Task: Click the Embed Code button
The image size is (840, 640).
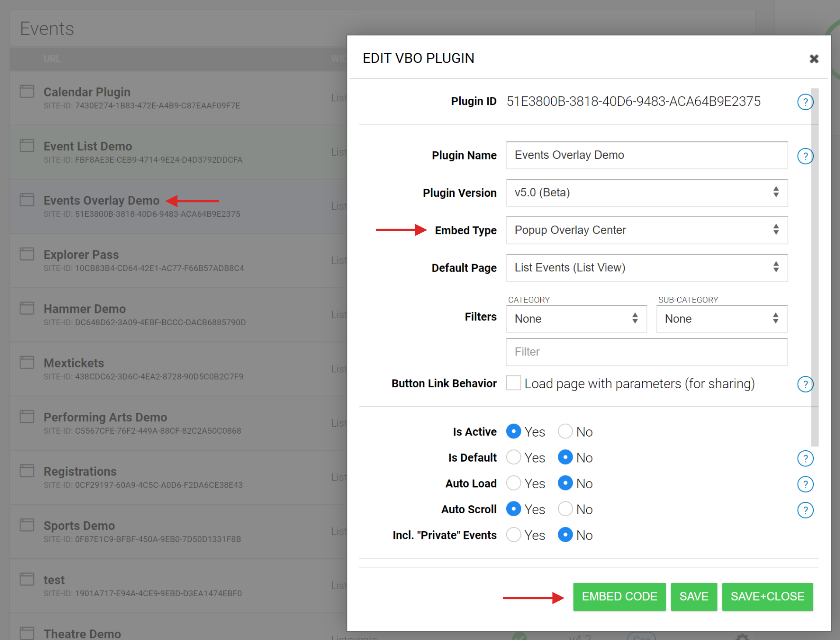Action: [x=619, y=597]
